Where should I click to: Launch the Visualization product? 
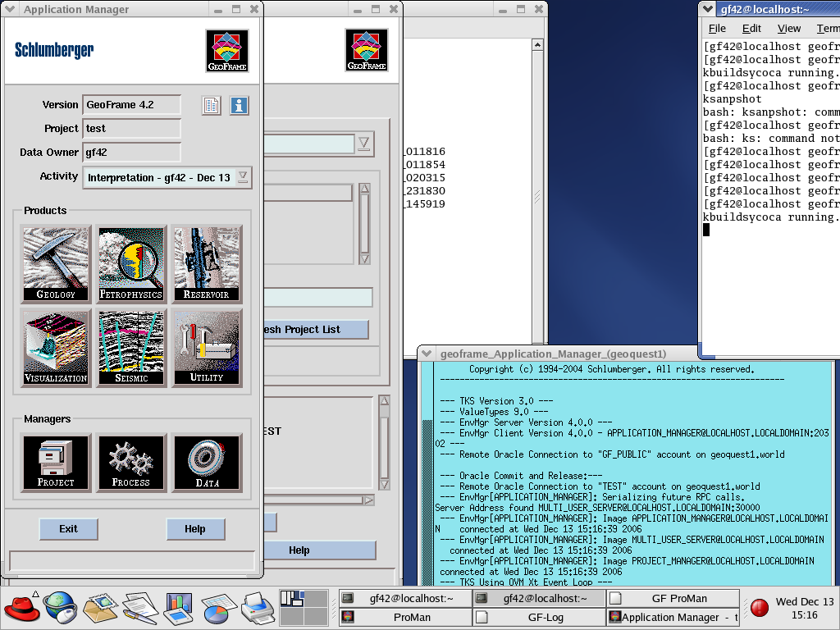(x=56, y=348)
